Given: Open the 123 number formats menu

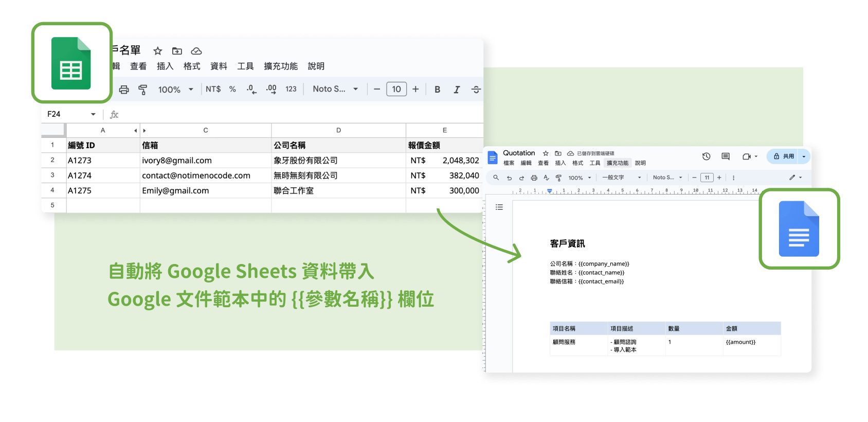Looking at the screenshot, I should tap(291, 89).
